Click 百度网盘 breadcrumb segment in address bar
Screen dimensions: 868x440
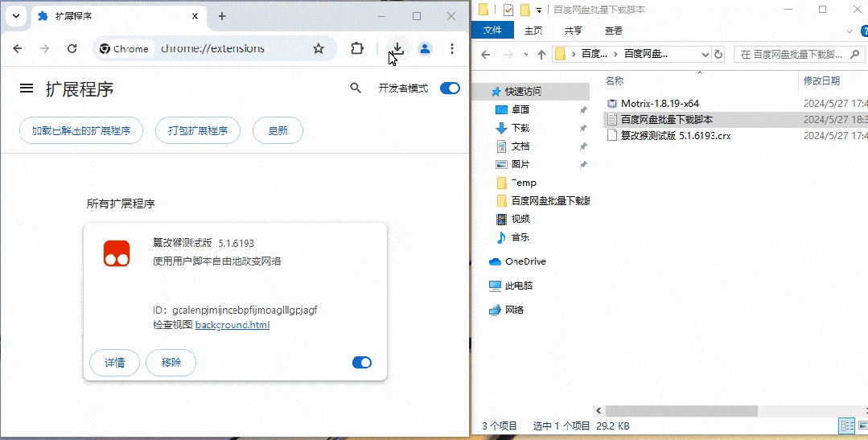646,54
